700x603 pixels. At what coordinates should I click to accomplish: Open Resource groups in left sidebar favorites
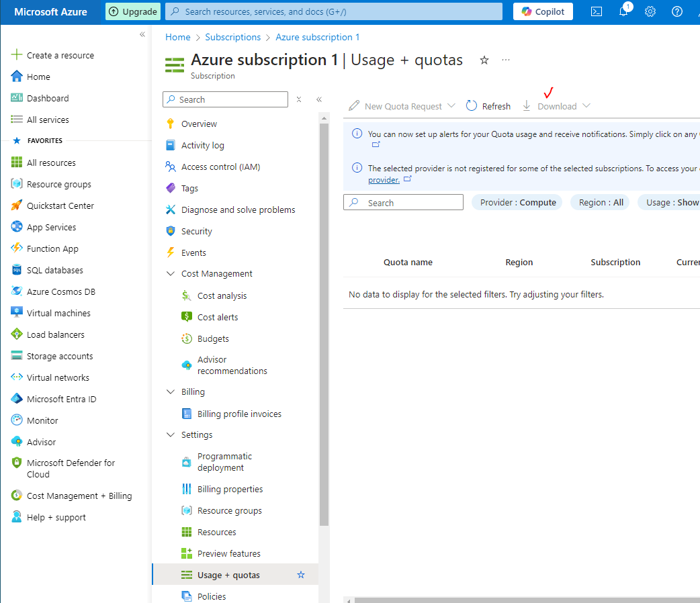pos(59,185)
